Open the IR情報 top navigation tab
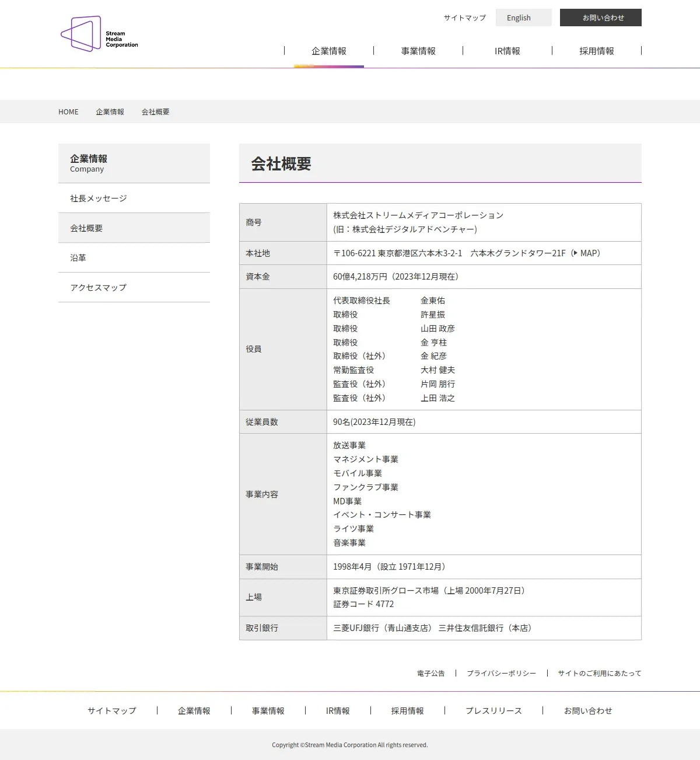This screenshot has height=760, width=700. click(x=508, y=51)
